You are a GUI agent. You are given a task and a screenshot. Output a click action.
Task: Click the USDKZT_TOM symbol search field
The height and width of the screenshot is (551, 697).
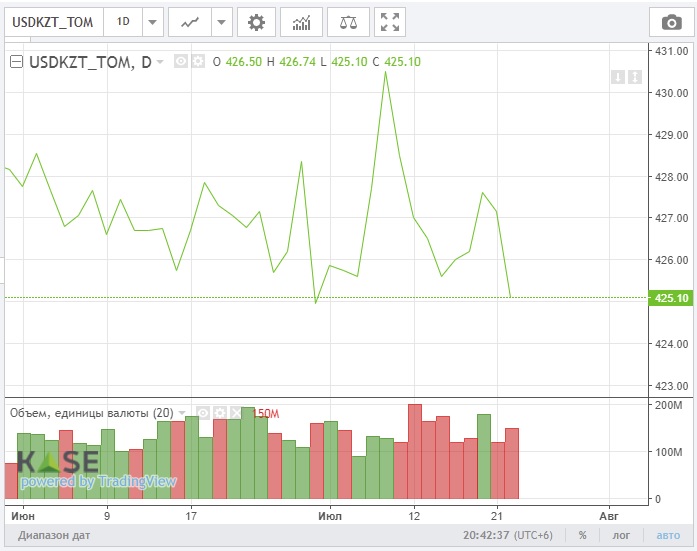coord(54,22)
